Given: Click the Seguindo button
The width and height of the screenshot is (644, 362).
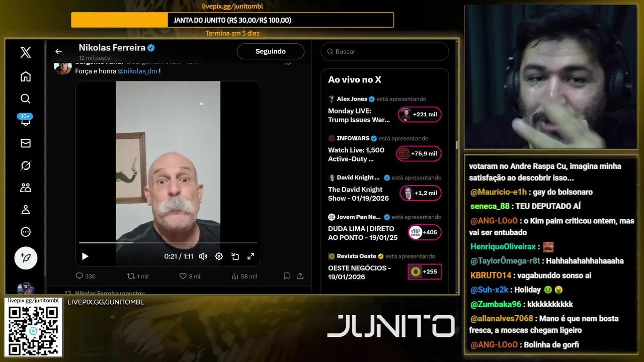Looking at the screenshot, I should pos(271,51).
